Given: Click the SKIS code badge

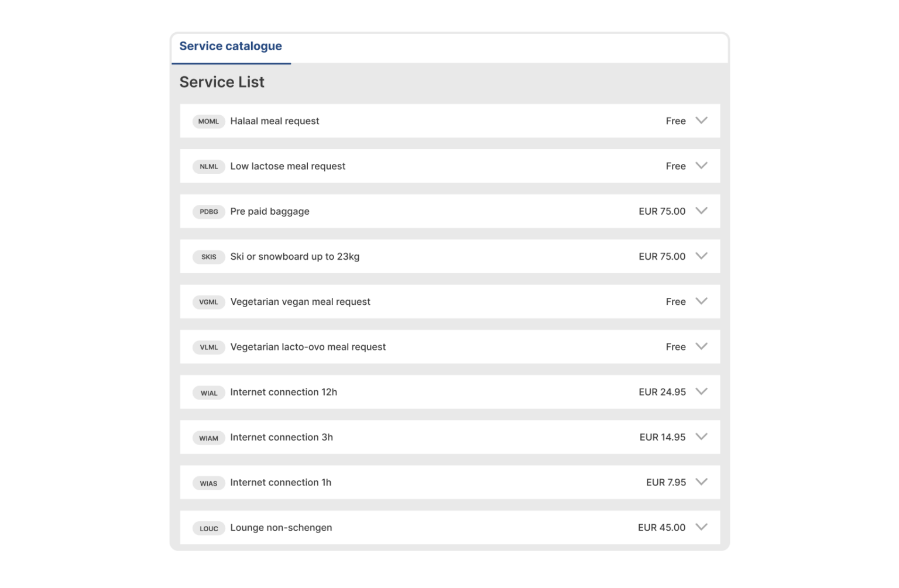Looking at the screenshot, I should 208,257.
